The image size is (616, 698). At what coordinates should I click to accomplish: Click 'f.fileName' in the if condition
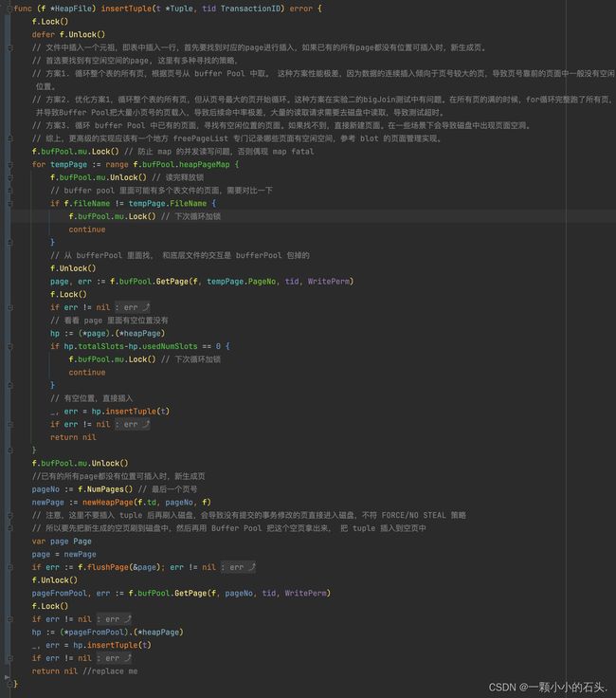pos(87,204)
